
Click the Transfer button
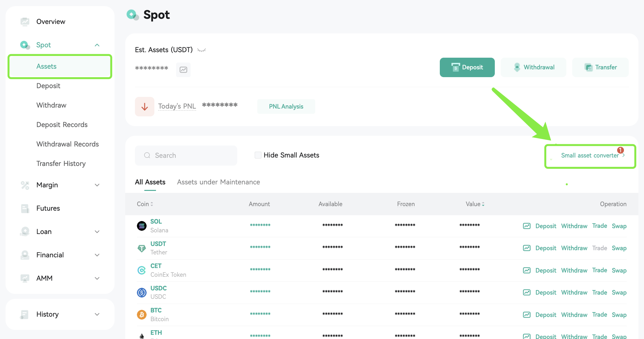(x=600, y=67)
